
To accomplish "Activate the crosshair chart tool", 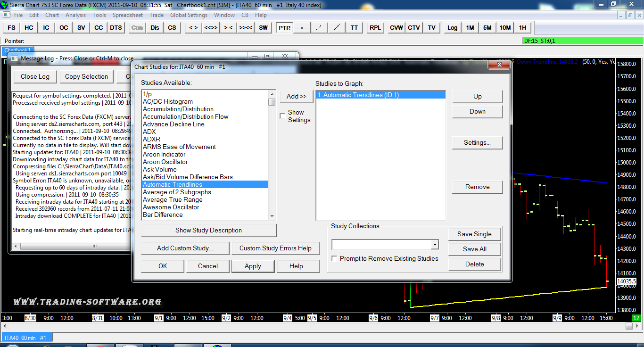I will coord(302,28).
